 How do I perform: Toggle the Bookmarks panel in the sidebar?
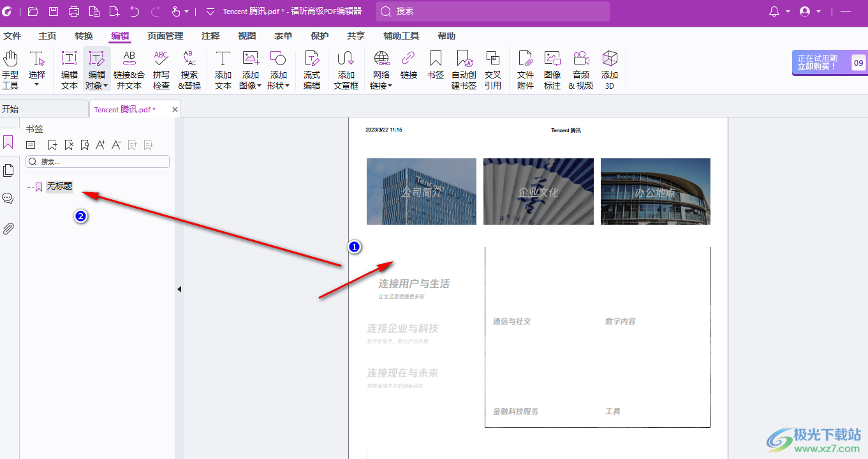click(x=8, y=142)
